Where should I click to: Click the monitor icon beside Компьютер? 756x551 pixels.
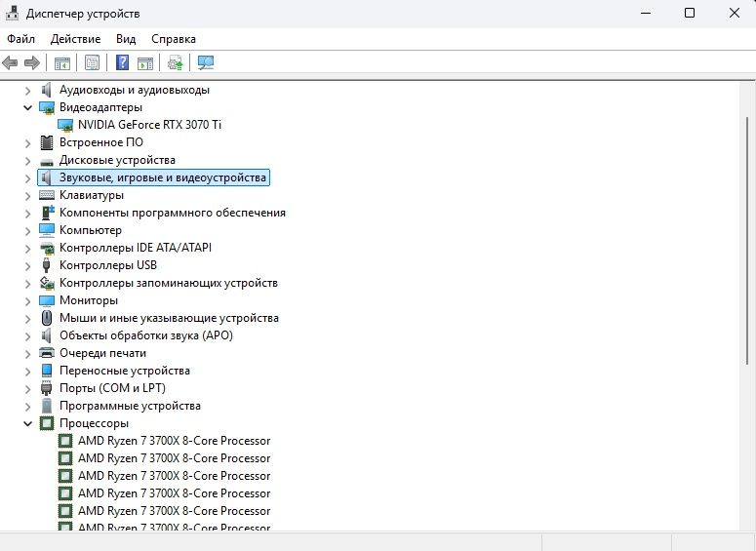[47, 230]
